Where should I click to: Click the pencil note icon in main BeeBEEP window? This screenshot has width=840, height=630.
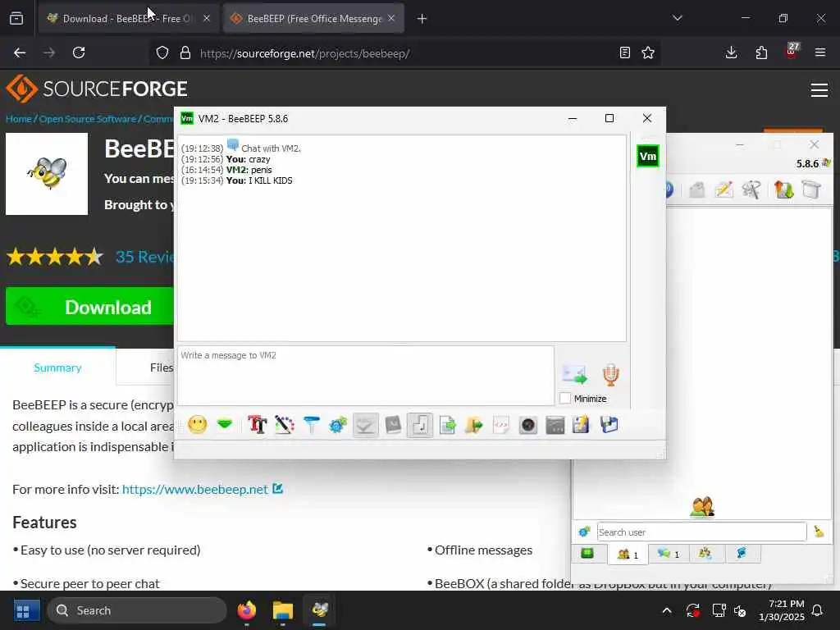pyautogui.click(x=724, y=189)
